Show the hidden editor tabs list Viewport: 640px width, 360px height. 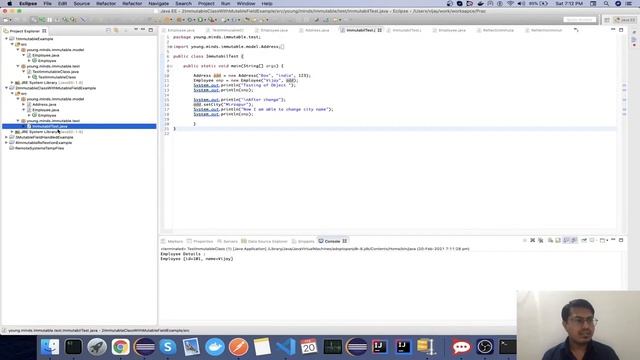point(576,30)
